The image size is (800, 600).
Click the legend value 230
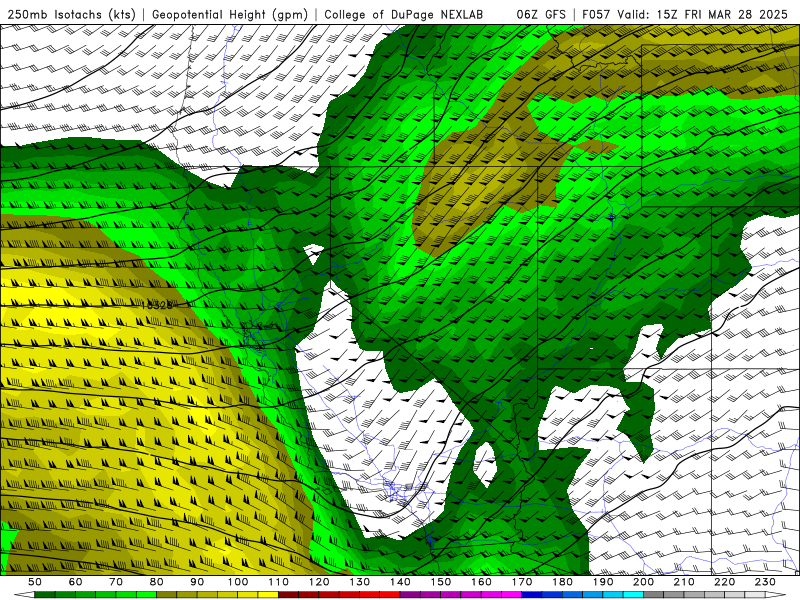765,582
